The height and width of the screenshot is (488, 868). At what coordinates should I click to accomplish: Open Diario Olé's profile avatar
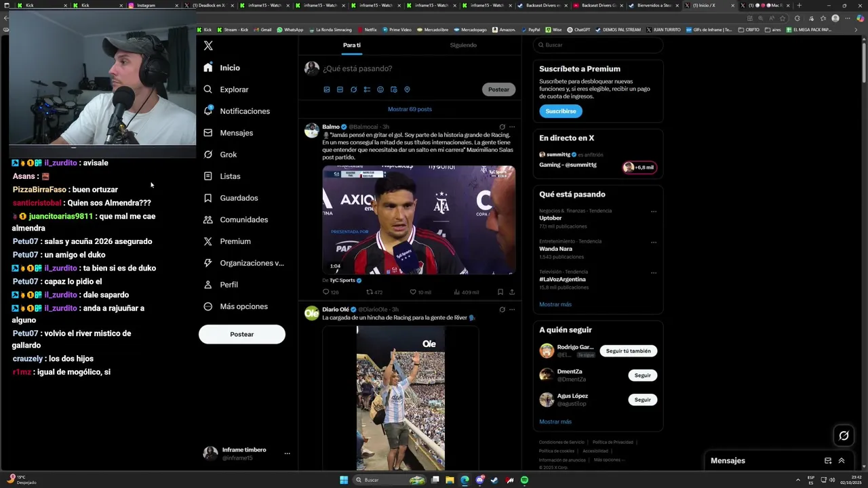312,313
